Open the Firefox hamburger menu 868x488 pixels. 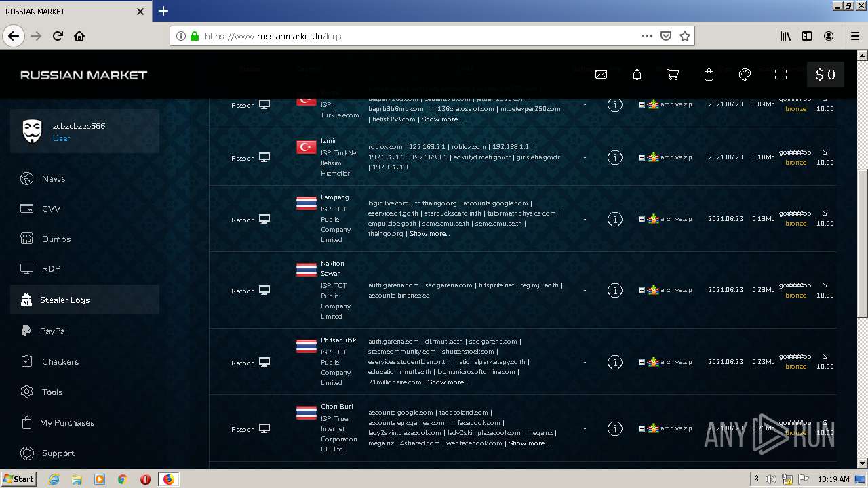(x=855, y=36)
